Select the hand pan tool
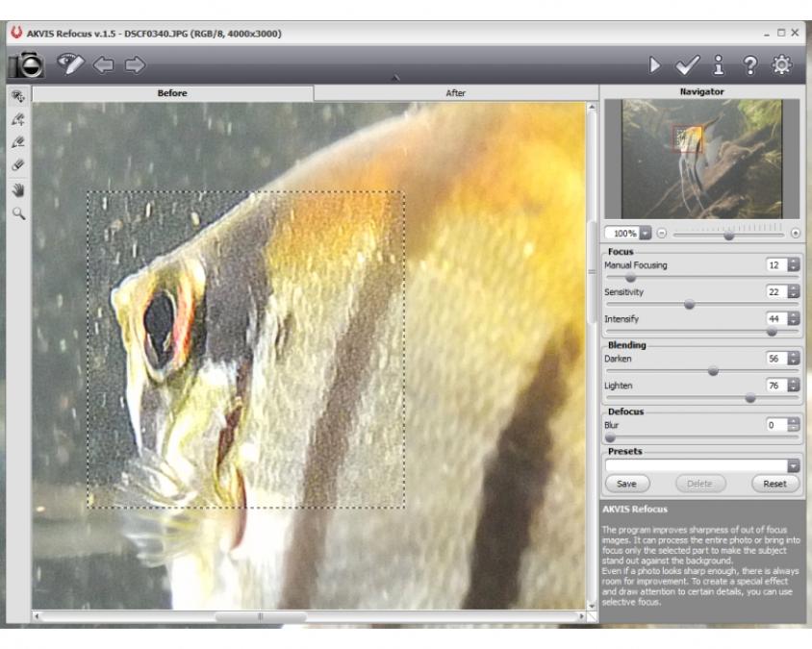Screen dimensions: 812x649 [17, 189]
